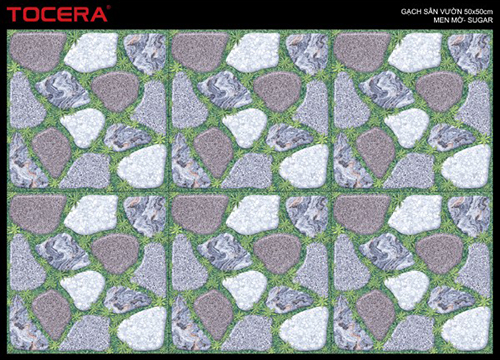Click the white stone at top of upper-middle tile
This screenshot has width=500, height=360.
click(x=253, y=52)
